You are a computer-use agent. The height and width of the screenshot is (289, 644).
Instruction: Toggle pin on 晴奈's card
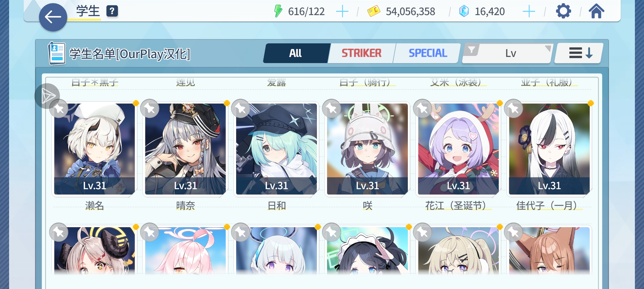point(150,108)
